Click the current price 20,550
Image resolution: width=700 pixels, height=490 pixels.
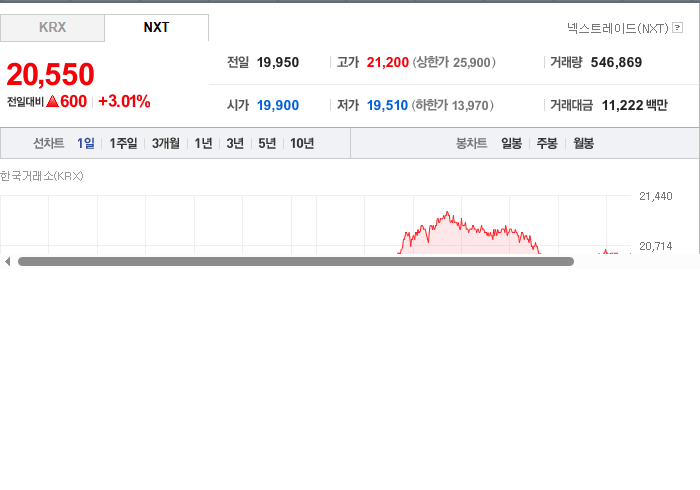[x=50, y=74]
